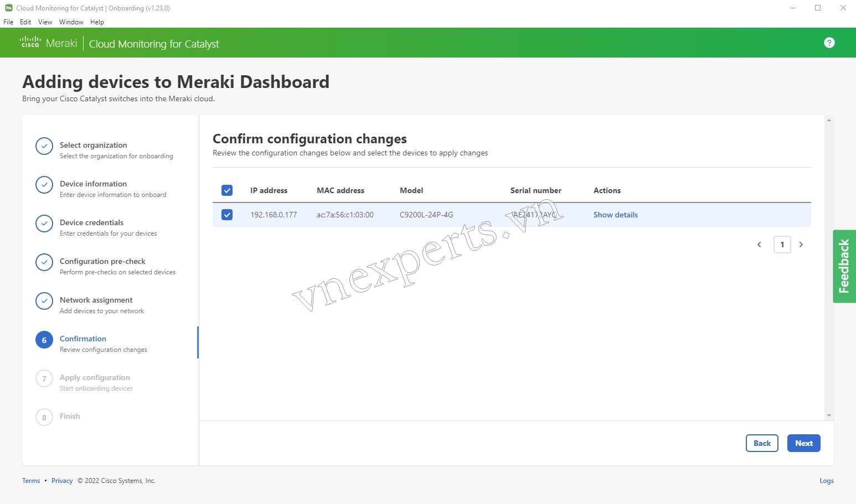Open the Window menu
Image resolution: width=856 pixels, height=504 pixels.
[71, 22]
